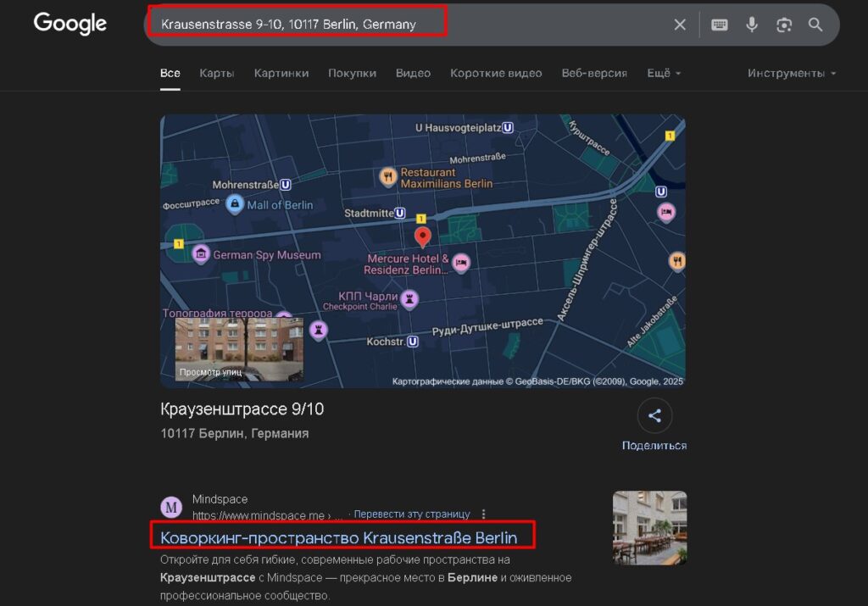Select the German Spy Museum marker
This screenshot has height=606, width=868.
pyautogui.click(x=201, y=254)
